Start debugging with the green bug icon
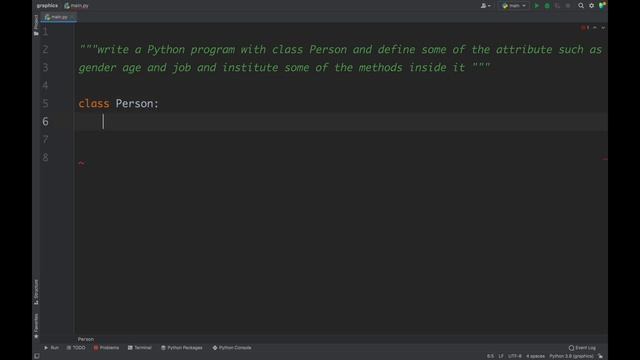The width and height of the screenshot is (640, 360). pyautogui.click(x=547, y=6)
